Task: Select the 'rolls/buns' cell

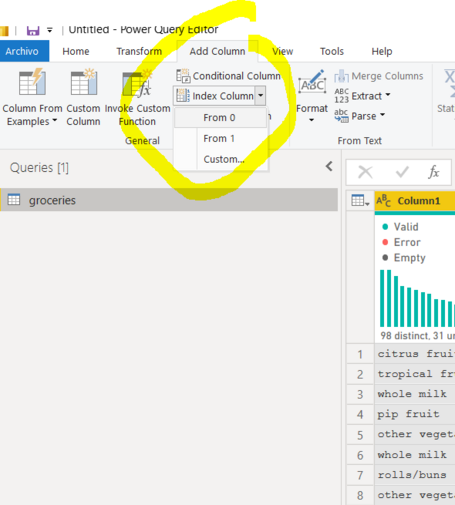Action: point(415,475)
